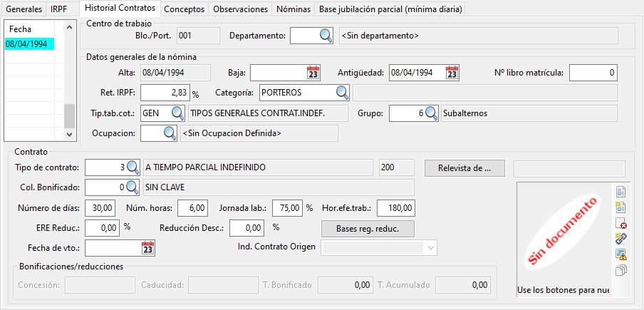Open the Ocupacion search lookup

170,133
